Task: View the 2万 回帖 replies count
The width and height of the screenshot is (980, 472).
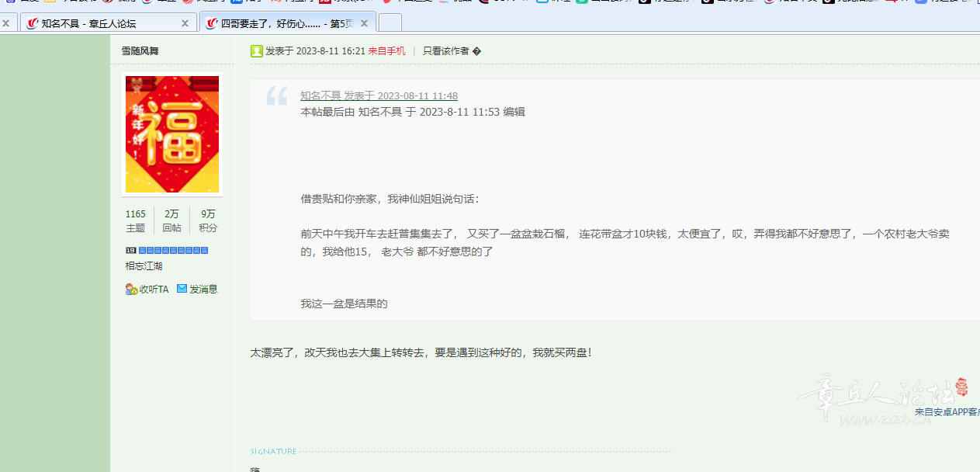Action: pos(171,220)
